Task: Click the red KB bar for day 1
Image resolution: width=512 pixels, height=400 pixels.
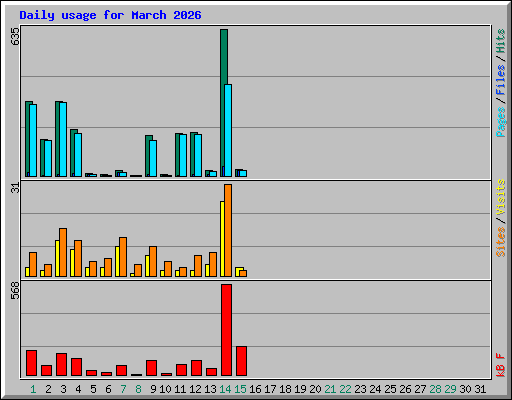Action: pos(31,363)
